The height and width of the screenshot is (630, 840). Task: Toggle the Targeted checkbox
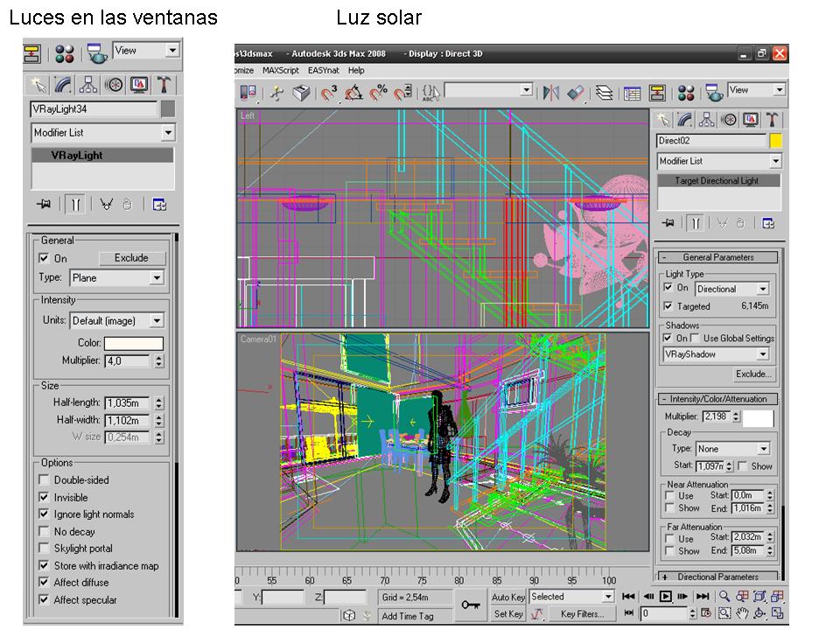(668, 306)
